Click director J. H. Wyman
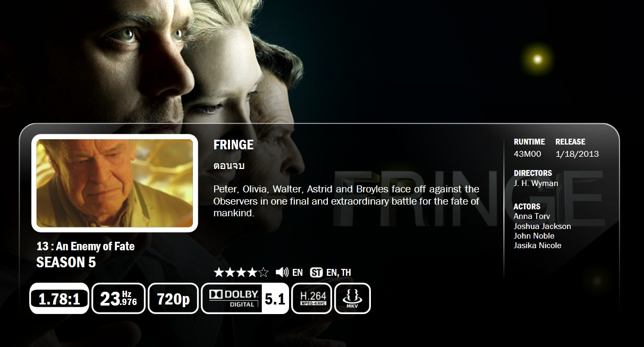 click(536, 183)
